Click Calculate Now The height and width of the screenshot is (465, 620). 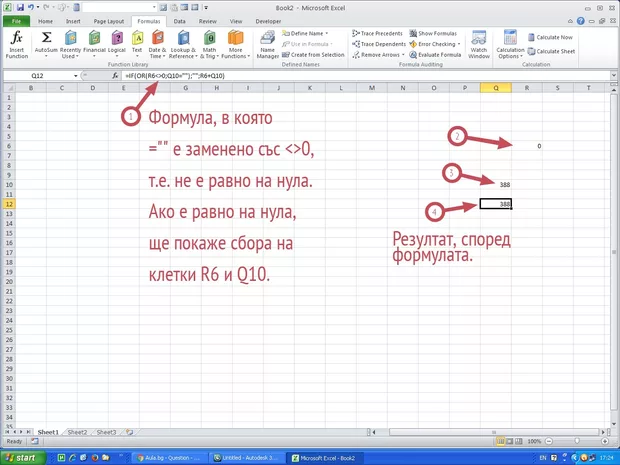point(550,37)
